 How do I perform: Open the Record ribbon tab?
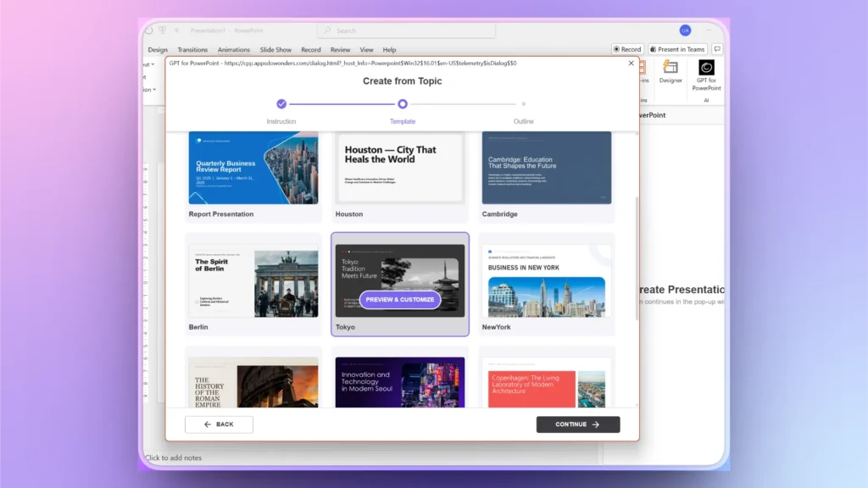[x=311, y=50]
